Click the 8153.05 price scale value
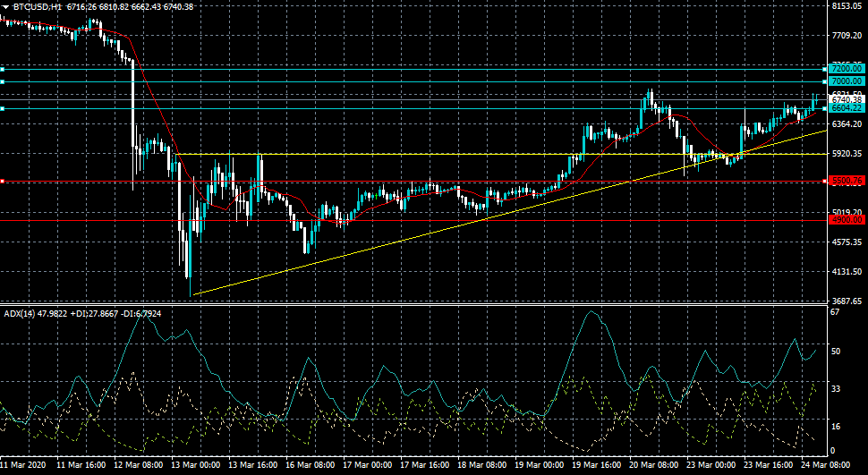This screenshot has height=475, width=868. click(847, 5)
